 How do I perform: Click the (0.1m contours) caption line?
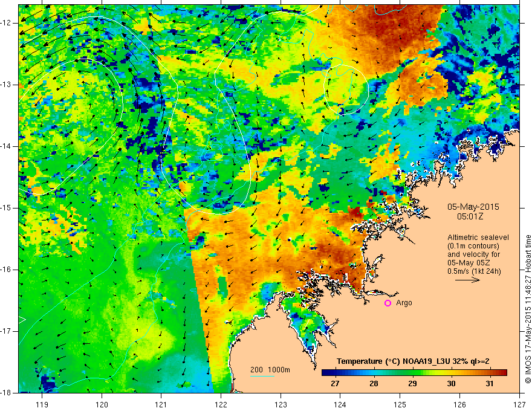(x=473, y=246)
